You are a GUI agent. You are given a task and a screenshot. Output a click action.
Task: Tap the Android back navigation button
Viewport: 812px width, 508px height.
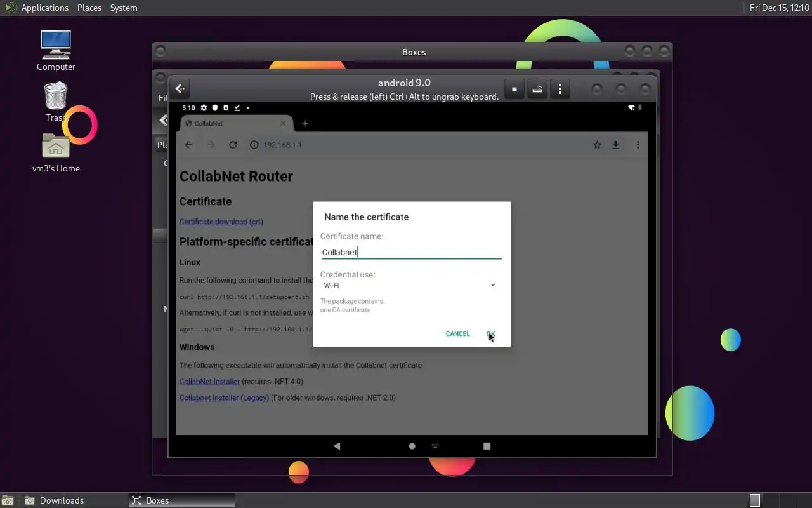(x=337, y=446)
